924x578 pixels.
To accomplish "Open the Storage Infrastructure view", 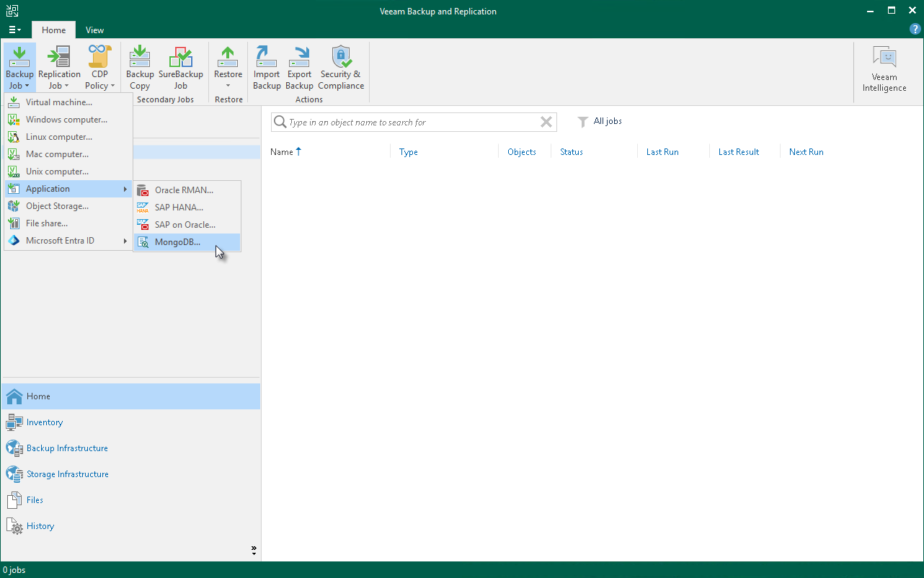I will (x=130, y=474).
